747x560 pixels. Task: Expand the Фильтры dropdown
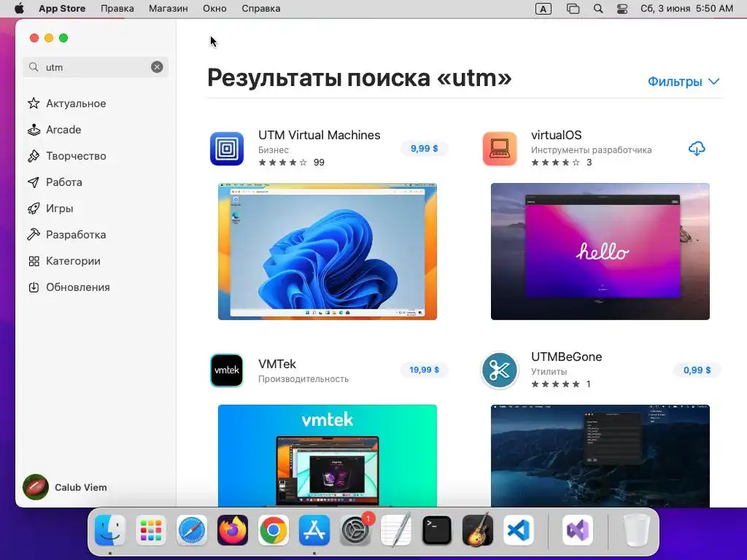684,82
